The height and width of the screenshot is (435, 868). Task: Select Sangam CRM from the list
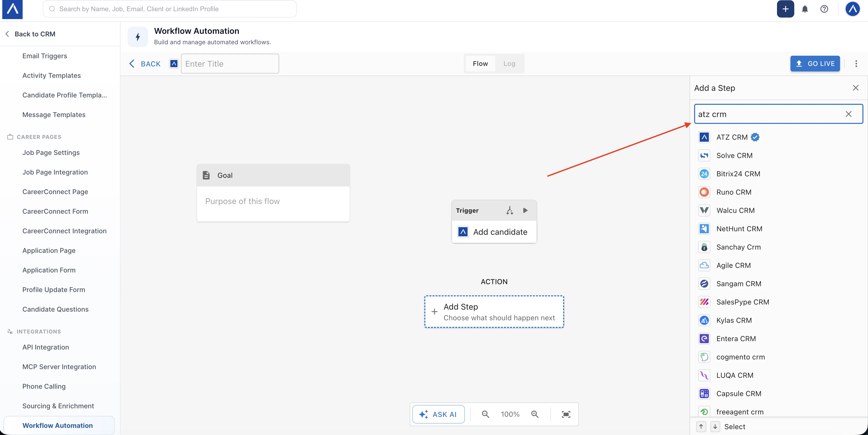779,284
